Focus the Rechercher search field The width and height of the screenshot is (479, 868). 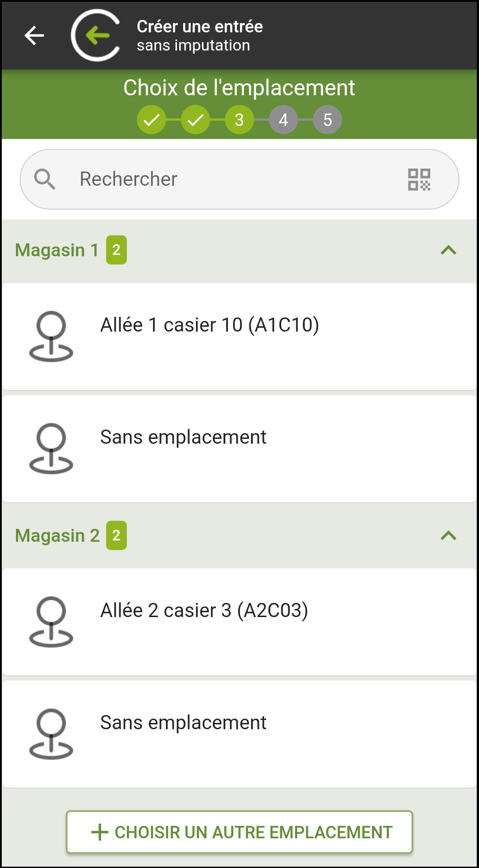pyautogui.click(x=239, y=180)
